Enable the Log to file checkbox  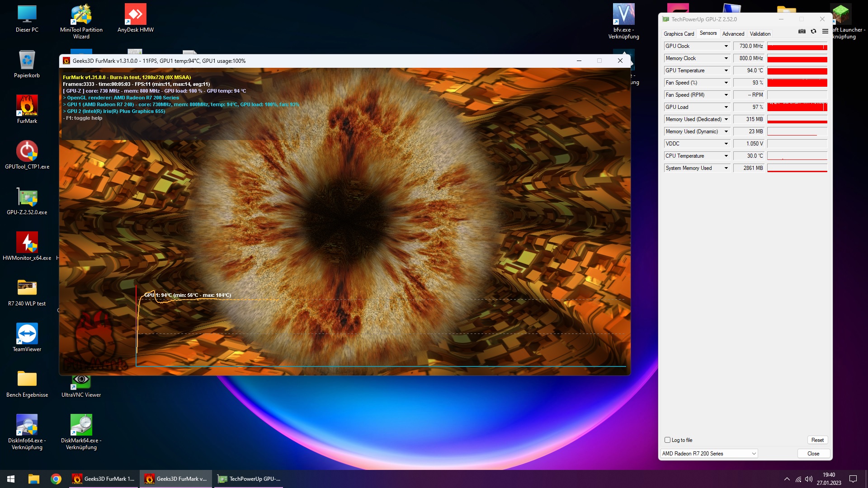(x=667, y=440)
